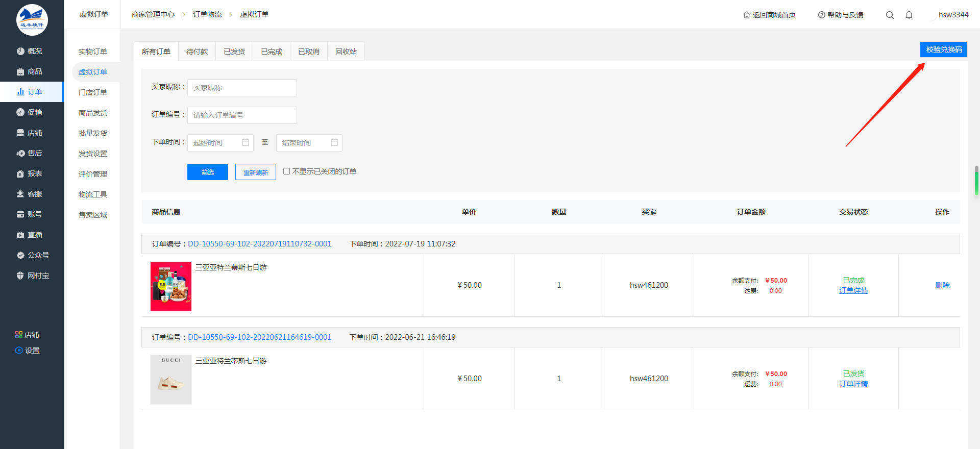Click the 校验兑换码 button

click(x=944, y=49)
